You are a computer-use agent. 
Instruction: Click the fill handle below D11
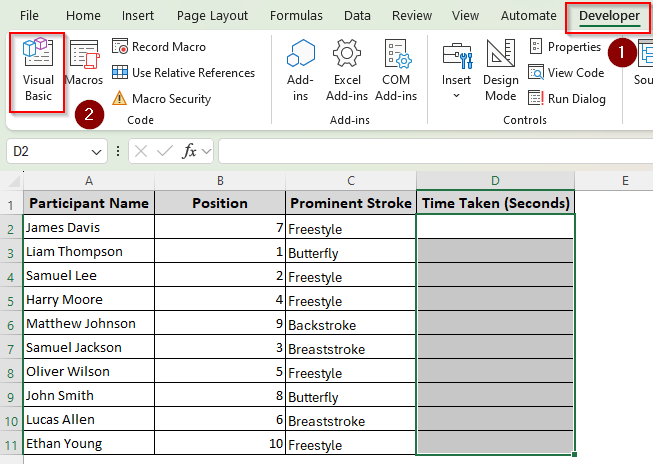point(574,454)
